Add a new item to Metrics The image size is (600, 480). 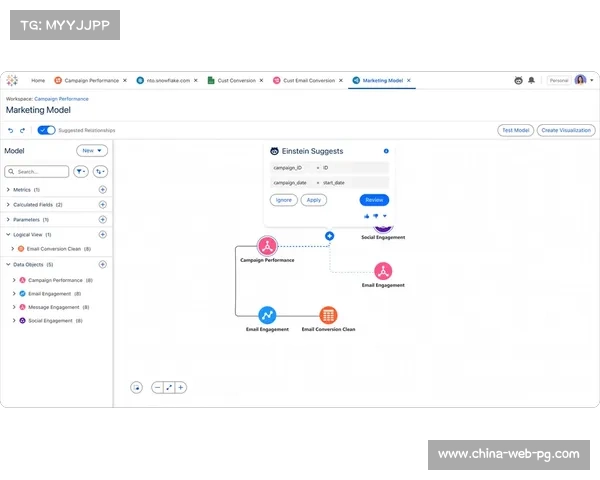pos(102,189)
